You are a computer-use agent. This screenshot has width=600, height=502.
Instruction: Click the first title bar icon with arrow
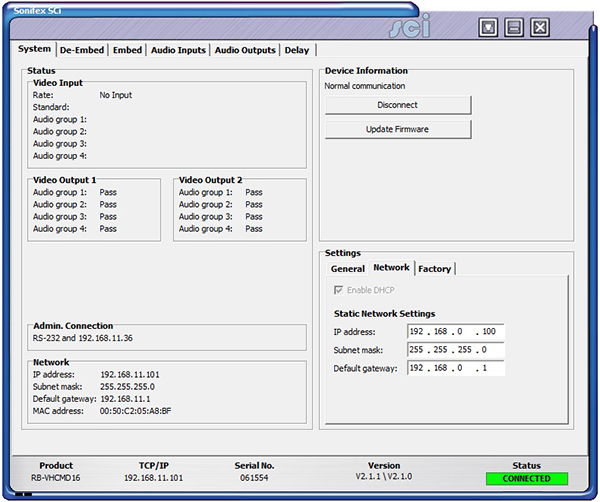(x=488, y=28)
